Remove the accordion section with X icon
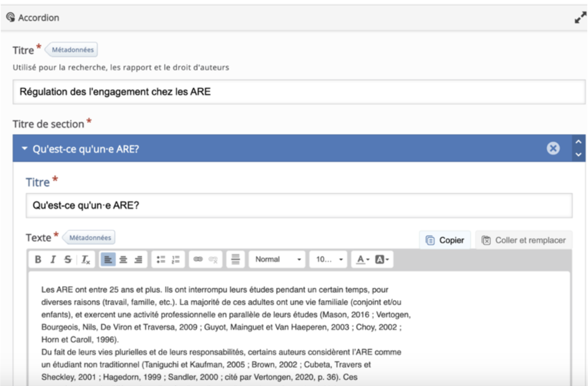This screenshot has height=386, width=588. (553, 148)
